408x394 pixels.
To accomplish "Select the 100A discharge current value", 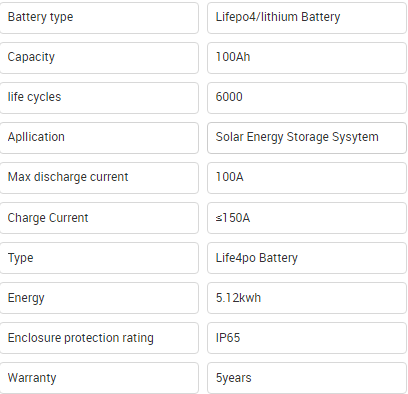I will pos(307,178).
